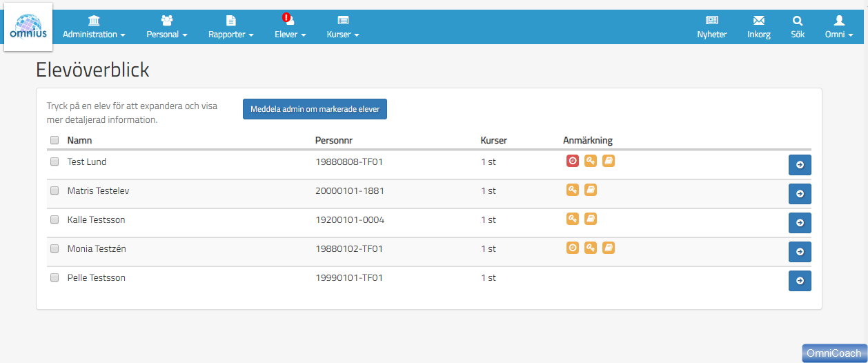Click the book icon in Kalle Testsson row
868x363 pixels.
click(590, 219)
